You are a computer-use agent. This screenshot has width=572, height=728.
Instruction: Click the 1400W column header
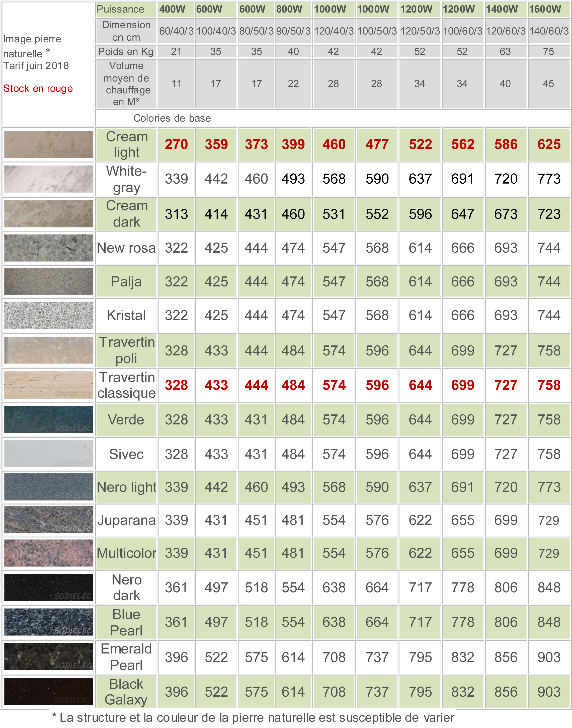click(x=502, y=9)
